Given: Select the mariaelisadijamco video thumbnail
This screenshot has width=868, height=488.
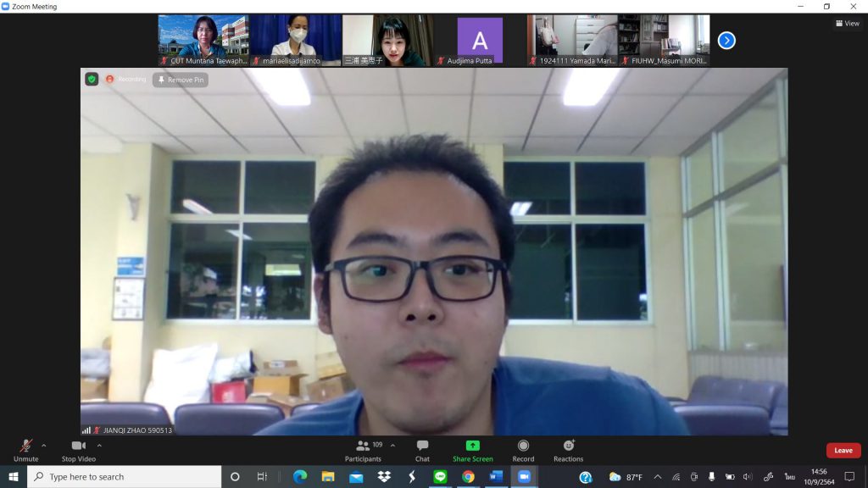Looking at the screenshot, I should pos(295,41).
